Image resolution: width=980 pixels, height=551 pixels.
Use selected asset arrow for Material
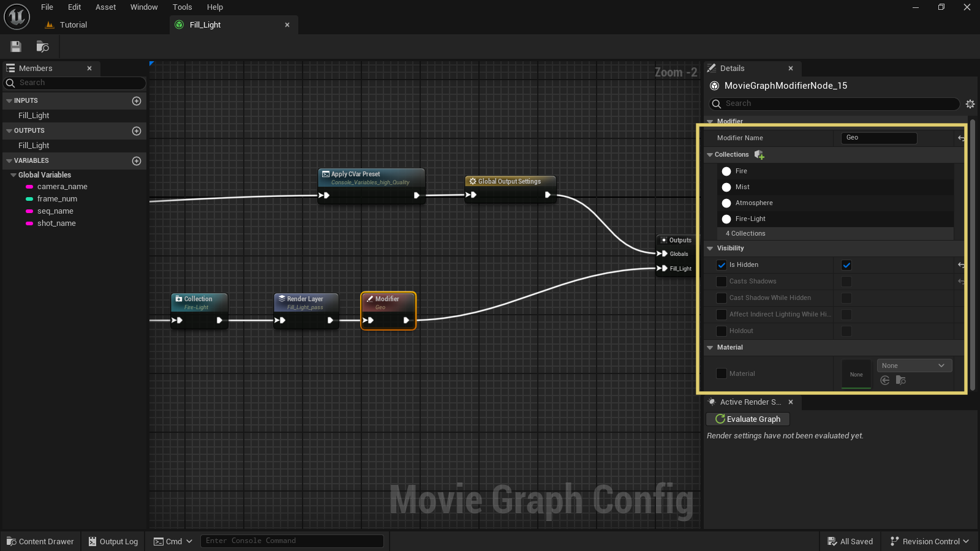tap(885, 380)
